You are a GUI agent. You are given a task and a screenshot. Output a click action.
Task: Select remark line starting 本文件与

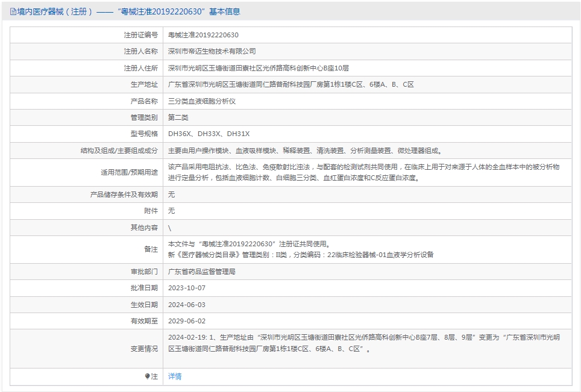[249, 244]
